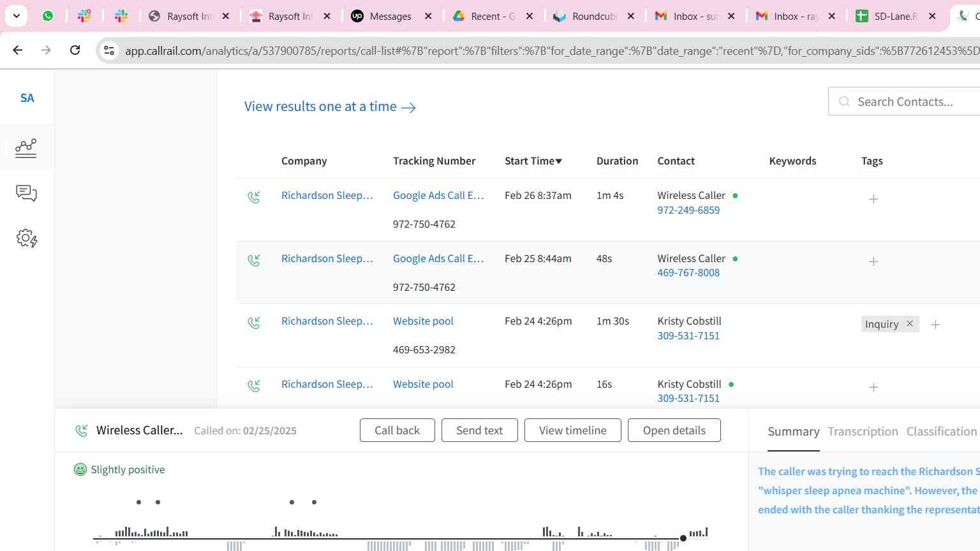Click the Company column header
This screenshot has width=980, height=551.
(x=304, y=161)
